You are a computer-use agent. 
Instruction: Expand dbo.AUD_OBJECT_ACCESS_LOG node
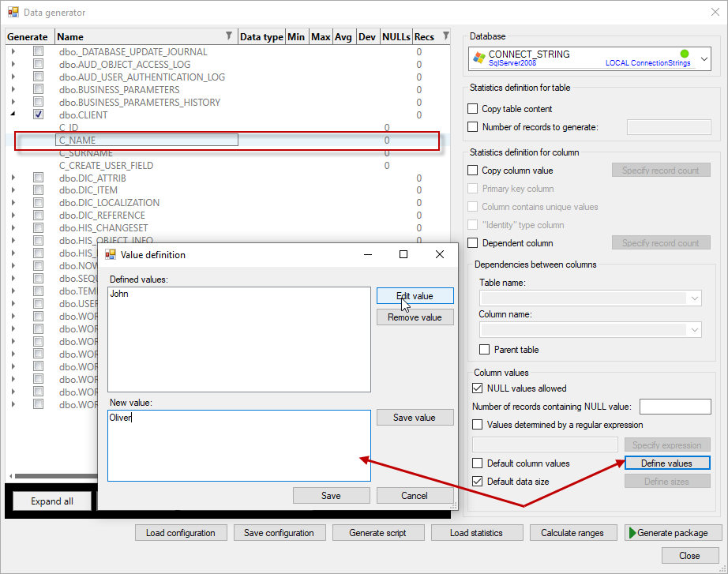pyautogui.click(x=13, y=64)
